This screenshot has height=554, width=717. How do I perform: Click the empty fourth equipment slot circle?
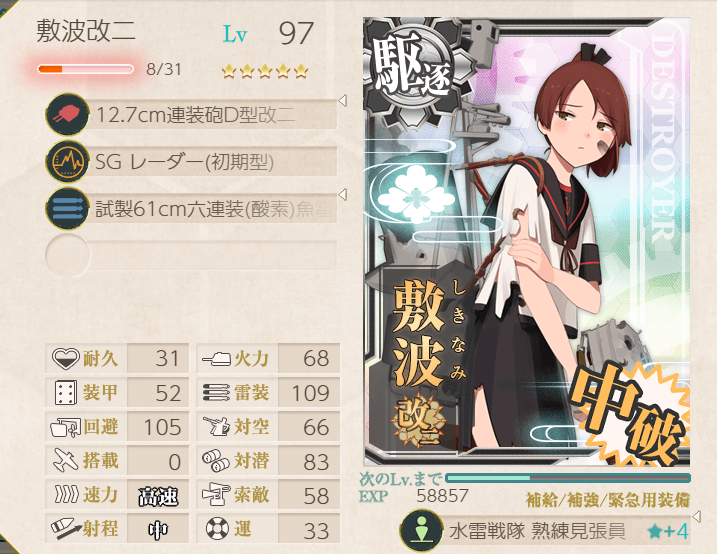pyautogui.click(x=67, y=256)
